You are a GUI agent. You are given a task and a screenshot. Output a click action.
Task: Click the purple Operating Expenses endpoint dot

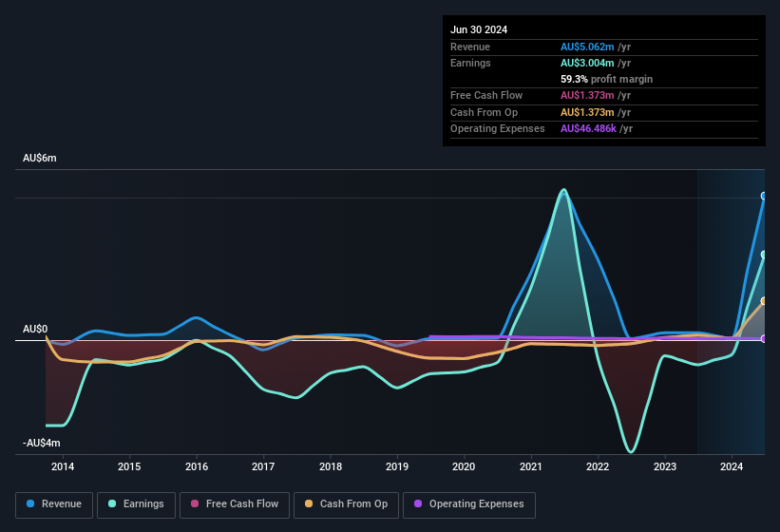(764, 338)
